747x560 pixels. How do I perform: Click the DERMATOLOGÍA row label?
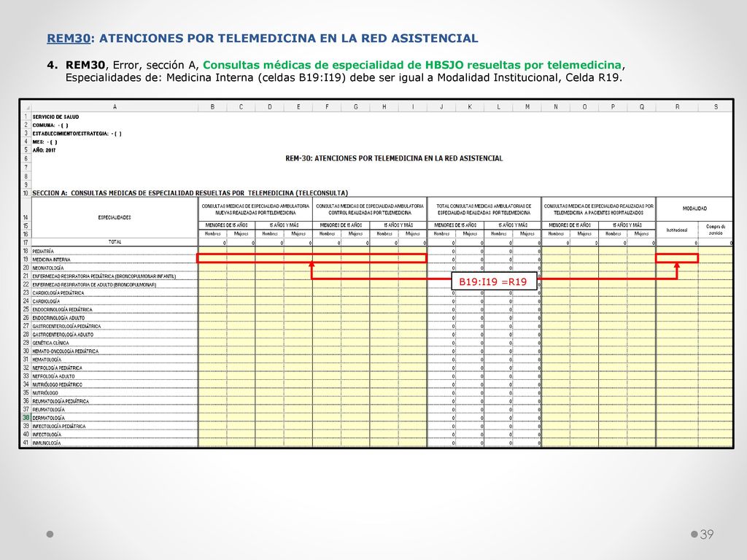tap(49, 418)
